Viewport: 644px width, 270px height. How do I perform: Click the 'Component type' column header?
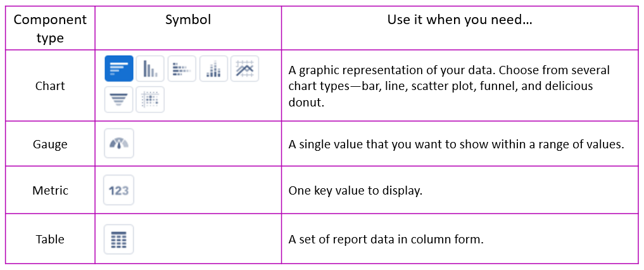click(x=50, y=29)
